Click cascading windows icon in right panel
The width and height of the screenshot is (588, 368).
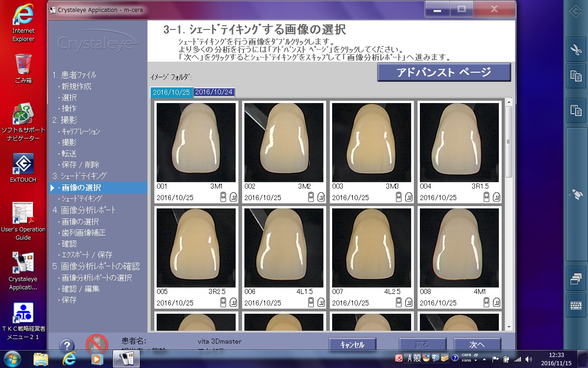576,279
